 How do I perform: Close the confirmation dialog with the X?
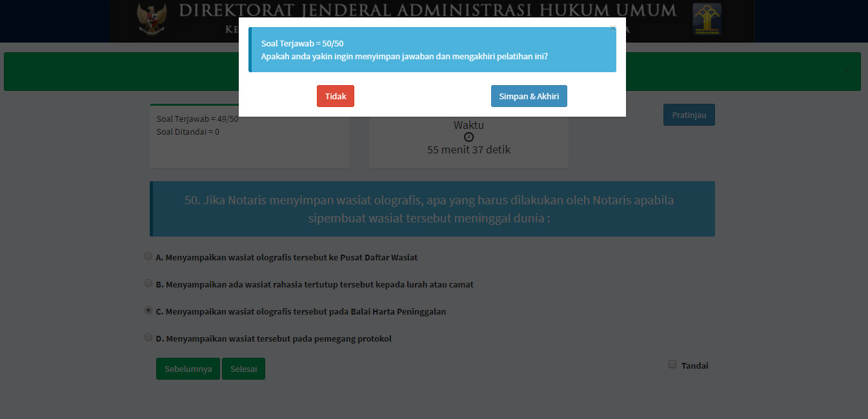[x=613, y=28]
